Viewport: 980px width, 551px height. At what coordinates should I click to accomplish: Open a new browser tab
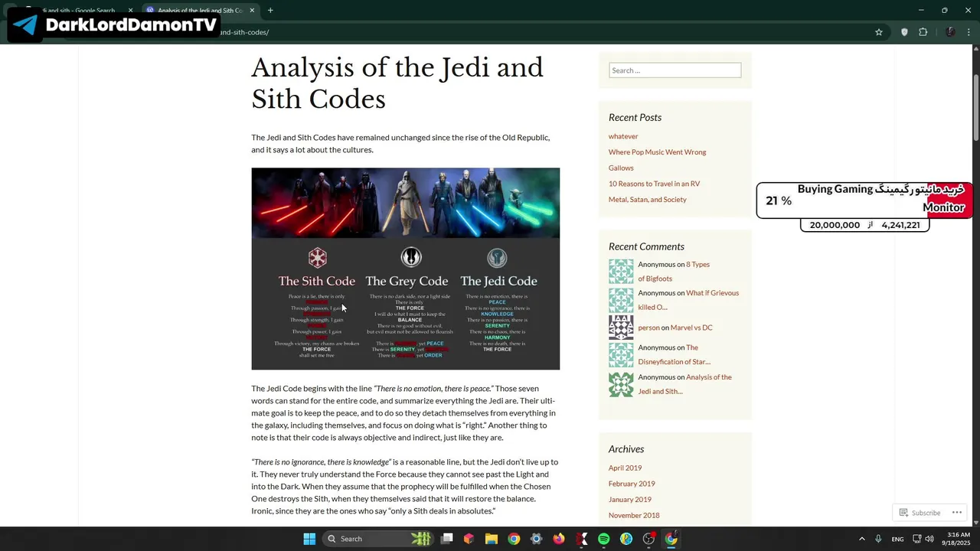point(270,11)
